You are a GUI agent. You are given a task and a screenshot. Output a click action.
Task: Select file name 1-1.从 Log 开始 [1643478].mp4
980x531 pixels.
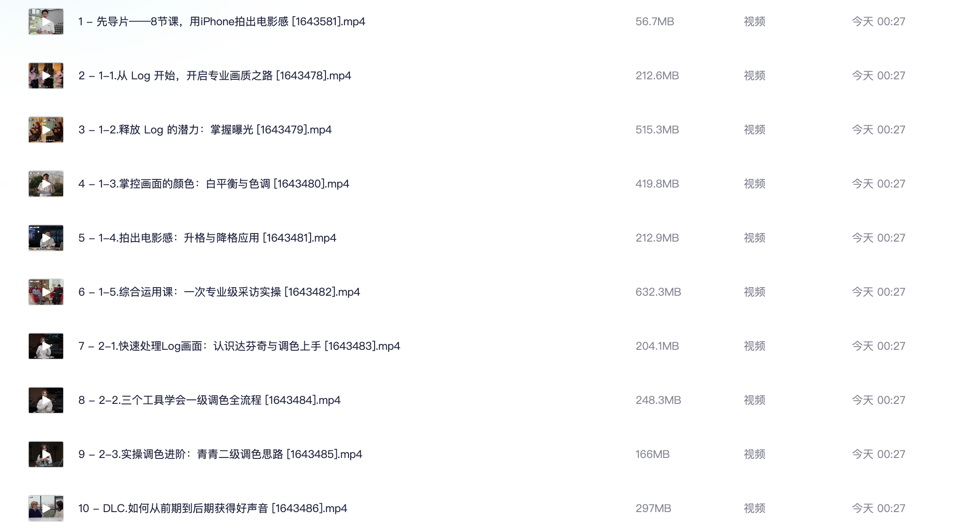click(215, 76)
